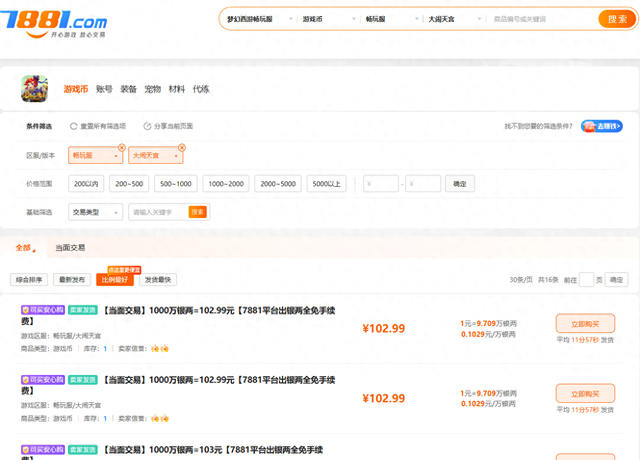Click 立即购买 on the first listing
The width and height of the screenshot is (640, 460).
coord(584,323)
